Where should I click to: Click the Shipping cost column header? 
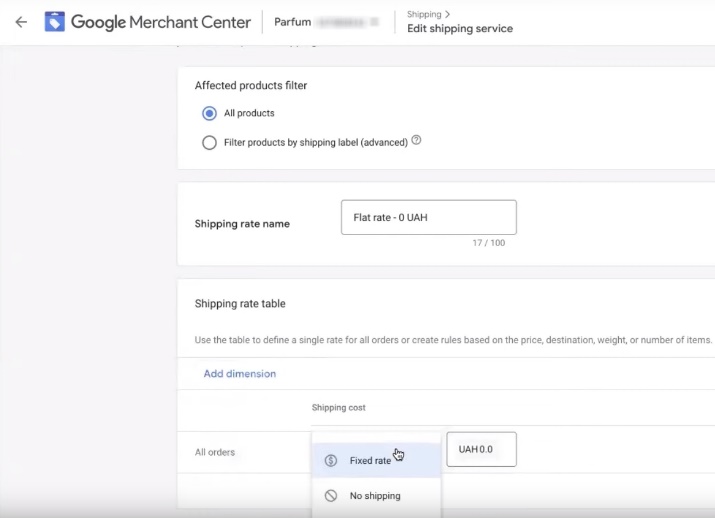(x=339, y=408)
